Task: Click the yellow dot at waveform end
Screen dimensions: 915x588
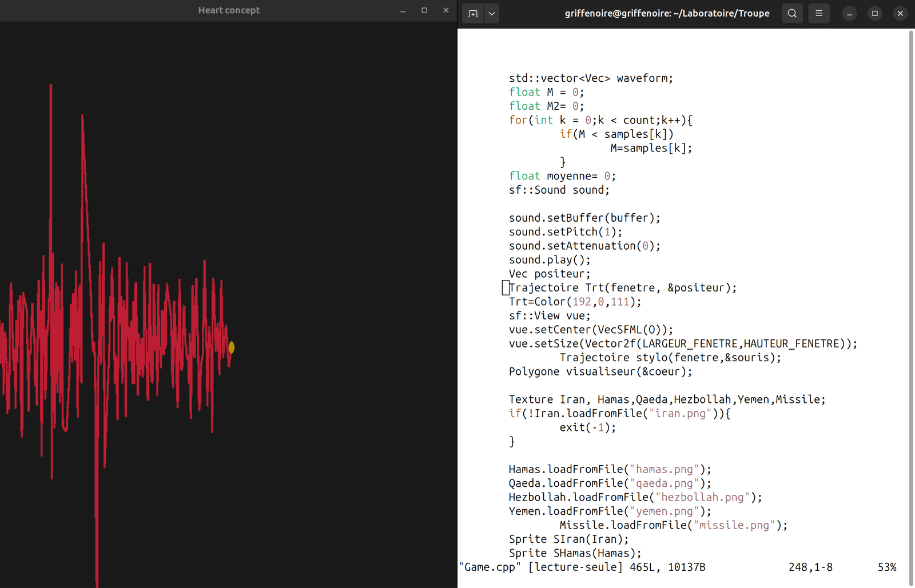Action: pyautogui.click(x=232, y=347)
